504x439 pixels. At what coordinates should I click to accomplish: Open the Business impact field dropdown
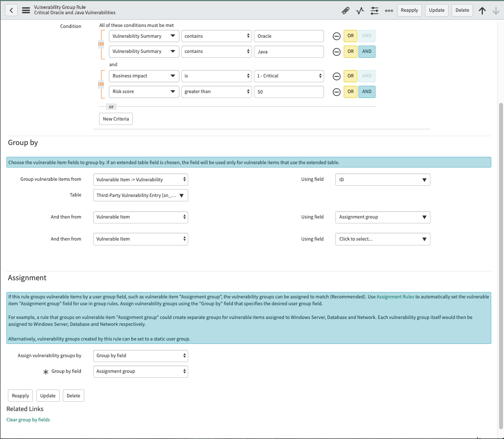point(144,76)
